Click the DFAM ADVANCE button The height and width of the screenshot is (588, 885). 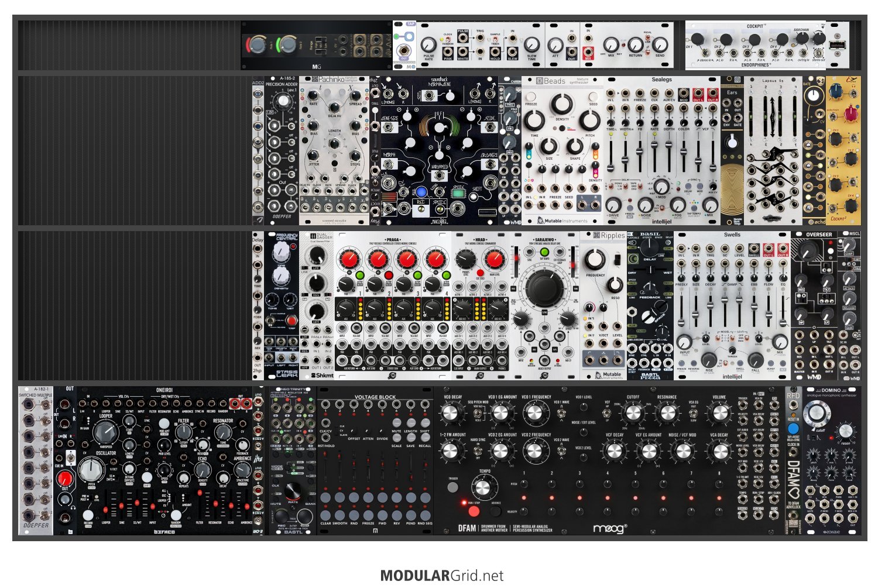(x=495, y=510)
